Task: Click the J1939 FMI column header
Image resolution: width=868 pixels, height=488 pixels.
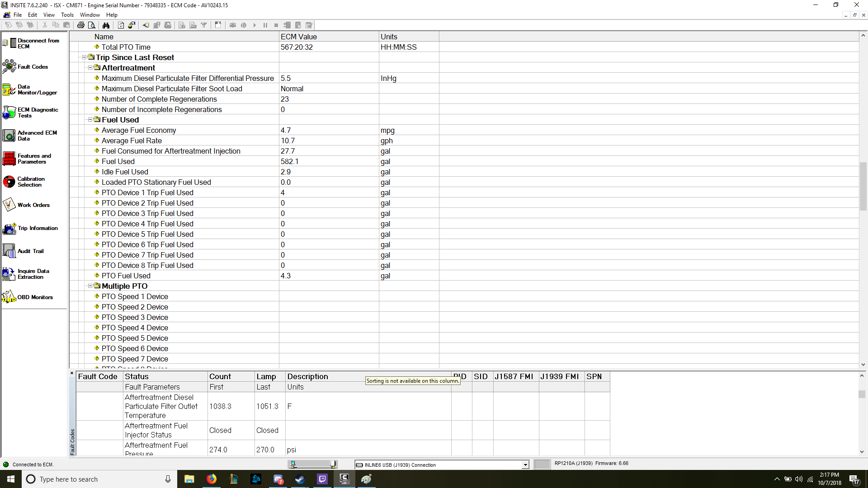Action: pyautogui.click(x=561, y=376)
